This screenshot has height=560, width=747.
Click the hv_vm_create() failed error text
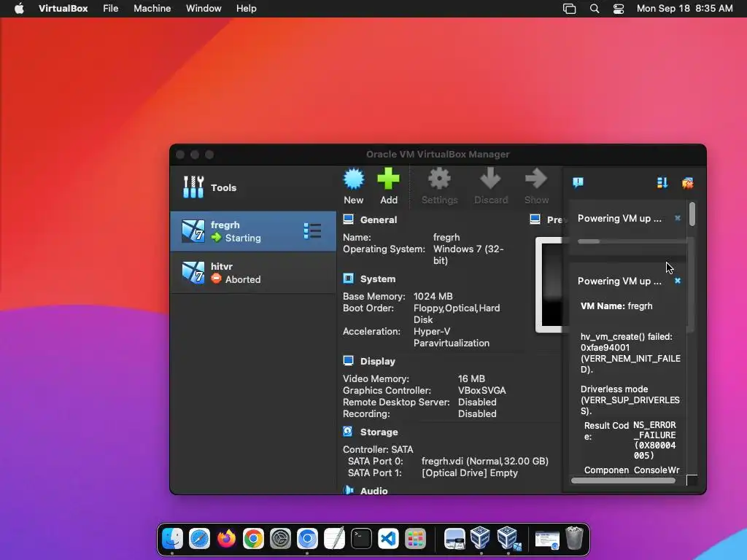tap(630, 353)
